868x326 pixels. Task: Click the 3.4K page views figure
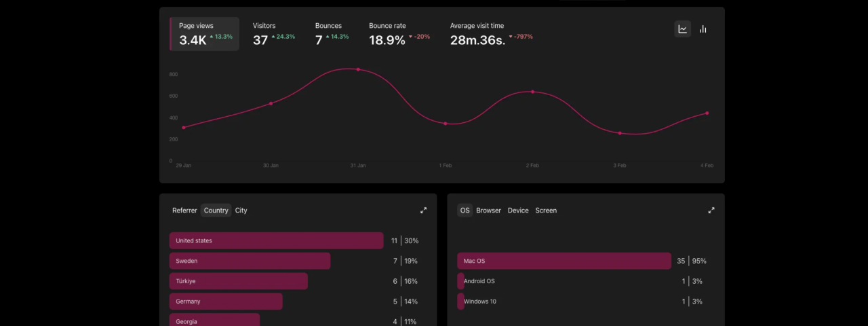[193, 41]
